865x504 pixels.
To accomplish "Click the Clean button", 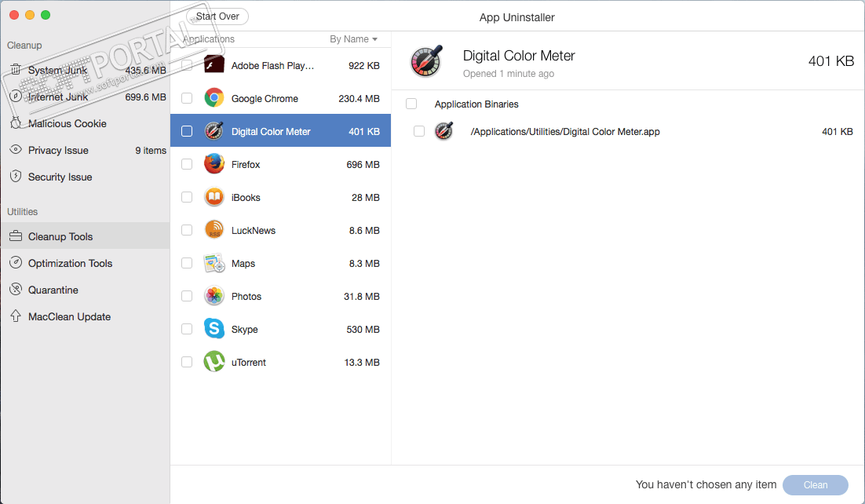I will pos(815,484).
